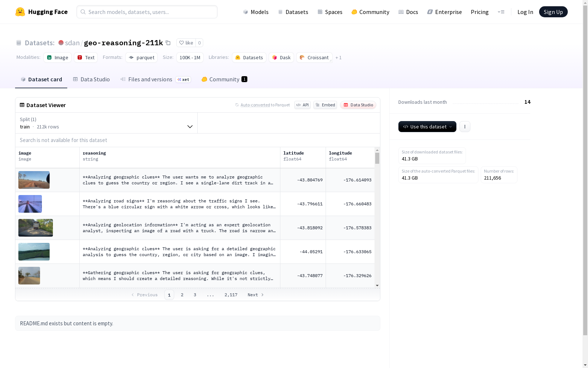Open the Files and versions tab
This screenshot has height=368, width=588.
[x=156, y=79]
